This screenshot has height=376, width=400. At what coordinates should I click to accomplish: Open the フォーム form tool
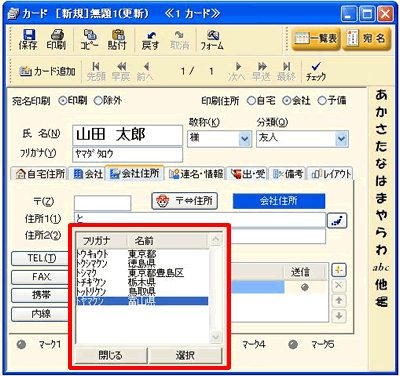click(x=212, y=39)
